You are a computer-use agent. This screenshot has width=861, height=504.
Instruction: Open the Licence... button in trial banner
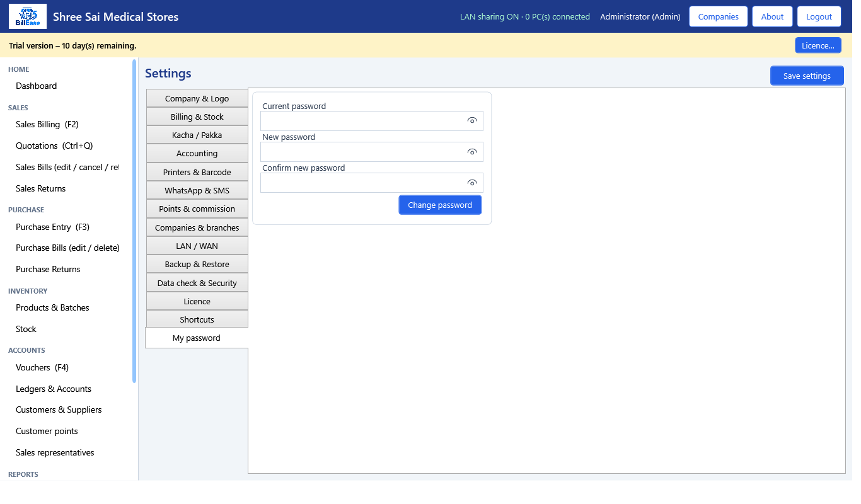[x=818, y=45]
